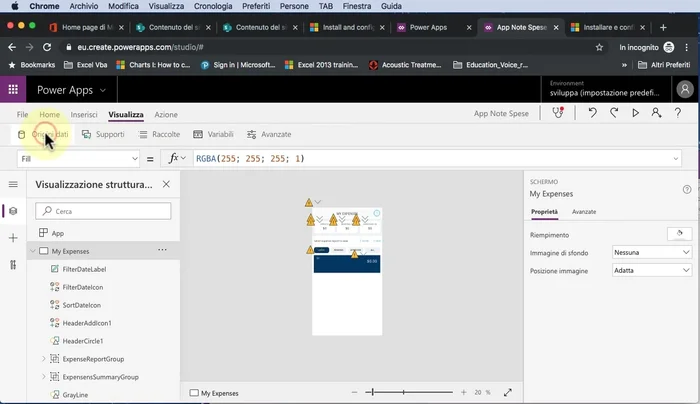Open Posizione immagine Adatta dropdown
This screenshot has height=404, width=700.
(652, 270)
